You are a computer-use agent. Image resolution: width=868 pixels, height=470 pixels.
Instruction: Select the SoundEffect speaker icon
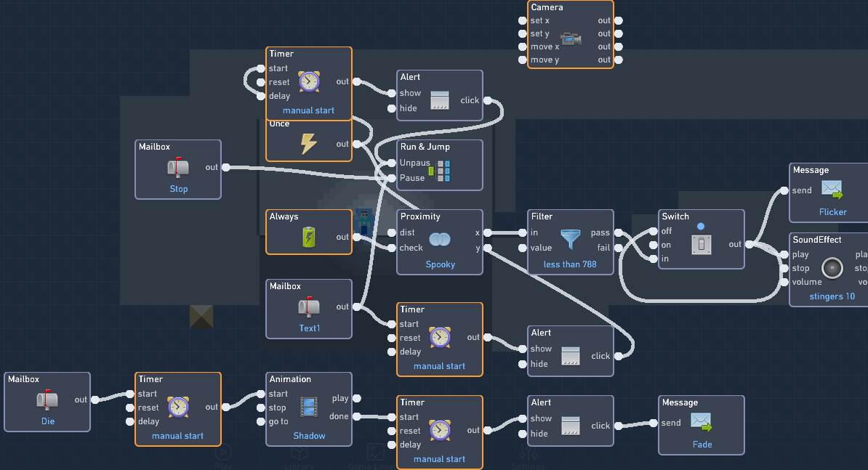click(x=832, y=267)
